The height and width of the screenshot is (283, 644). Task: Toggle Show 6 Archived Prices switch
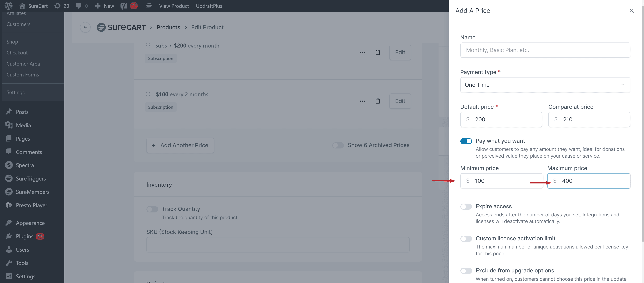tap(338, 145)
